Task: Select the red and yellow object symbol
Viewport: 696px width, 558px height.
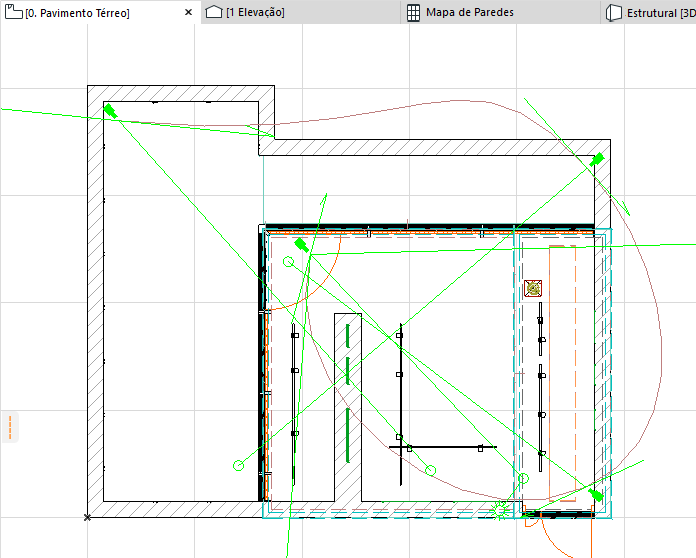Action: [x=533, y=288]
